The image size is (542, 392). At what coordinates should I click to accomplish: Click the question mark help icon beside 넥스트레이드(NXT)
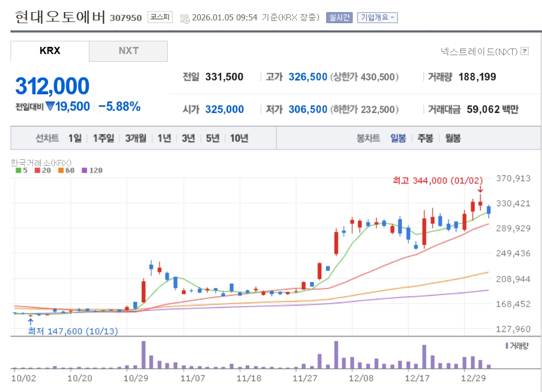tap(525, 51)
